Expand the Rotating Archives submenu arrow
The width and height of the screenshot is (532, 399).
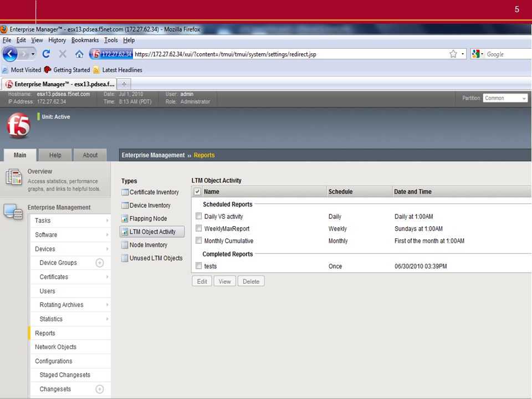[107, 305]
